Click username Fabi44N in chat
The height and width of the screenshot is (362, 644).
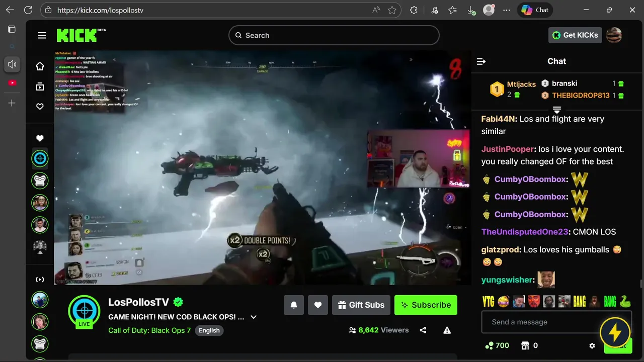[x=498, y=119]
